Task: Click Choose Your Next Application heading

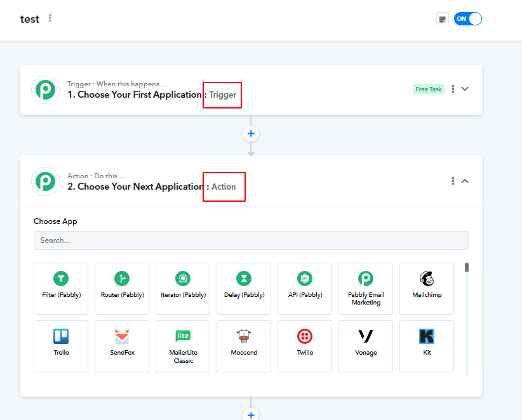Action: 135,187
